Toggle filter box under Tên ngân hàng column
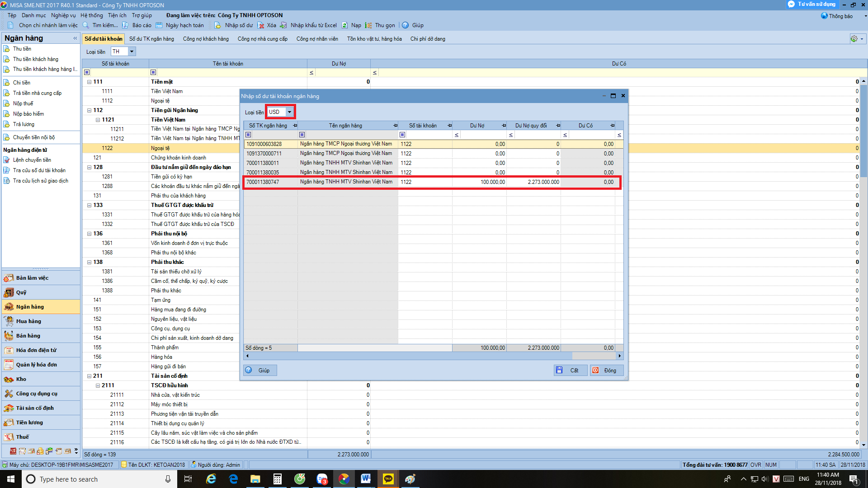The height and width of the screenshot is (488, 868). click(302, 135)
